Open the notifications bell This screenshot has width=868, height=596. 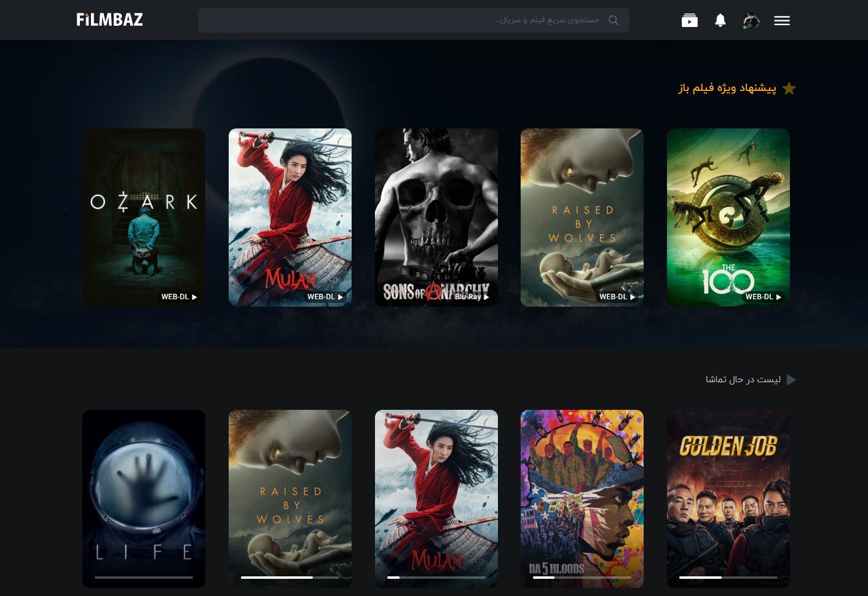[720, 20]
